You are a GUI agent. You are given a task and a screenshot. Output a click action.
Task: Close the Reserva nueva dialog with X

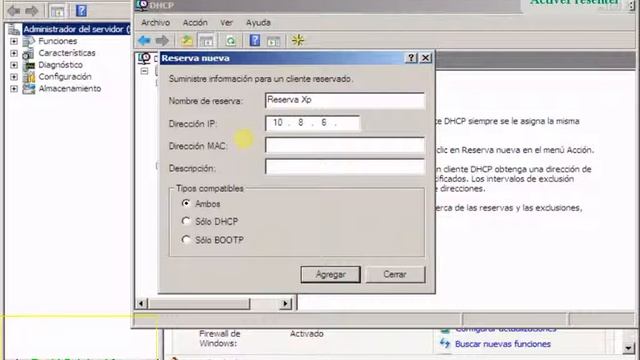click(x=425, y=58)
